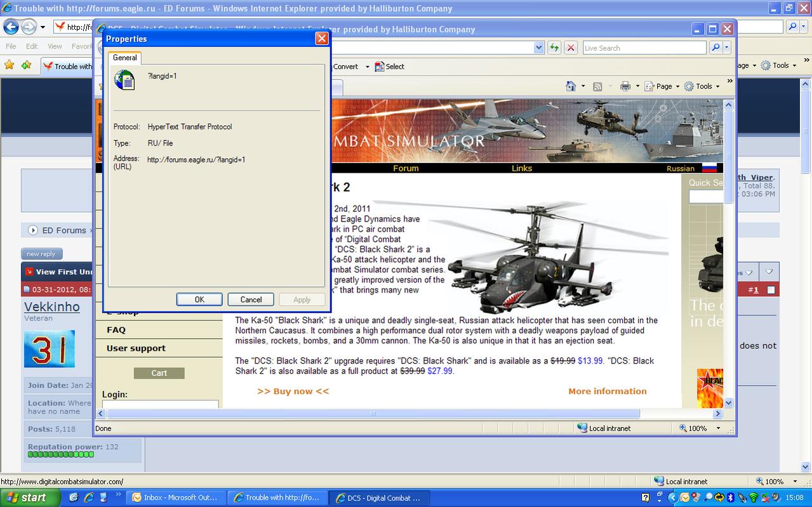812x507 pixels.
Task: Click the Outlook icon in the system tray
Action: point(686,498)
